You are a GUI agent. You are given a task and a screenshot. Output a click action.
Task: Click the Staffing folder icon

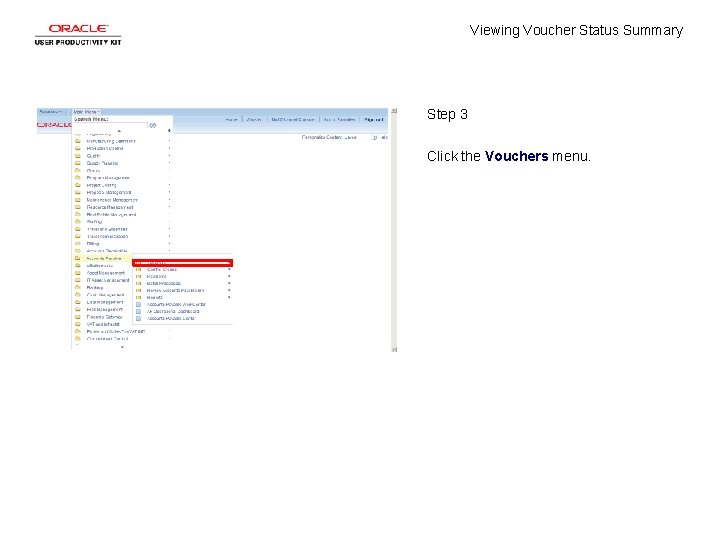click(x=78, y=221)
